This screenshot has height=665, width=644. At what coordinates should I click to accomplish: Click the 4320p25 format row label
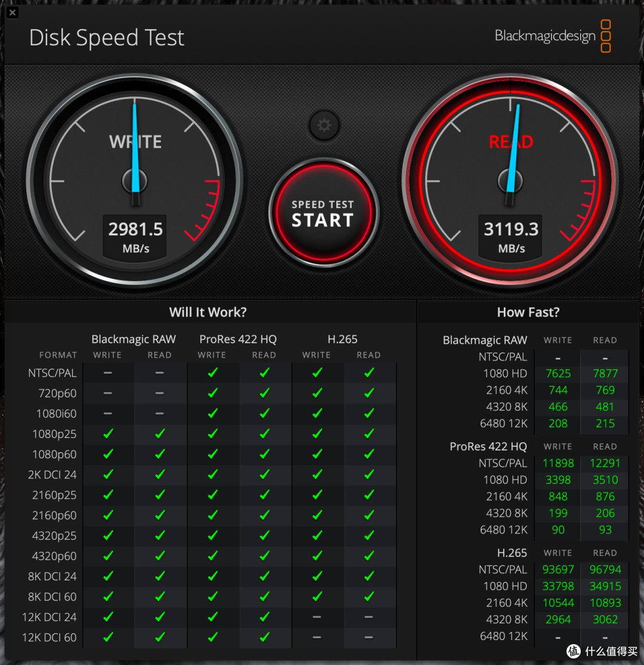tap(54, 536)
